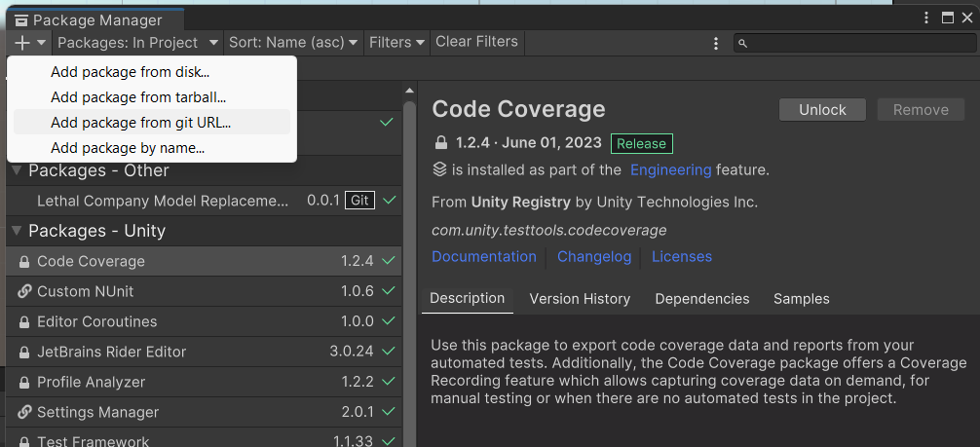The width and height of the screenshot is (980, 447).
Task: Click the Git tag on Lethal Company package
Action: click(359, 201)
